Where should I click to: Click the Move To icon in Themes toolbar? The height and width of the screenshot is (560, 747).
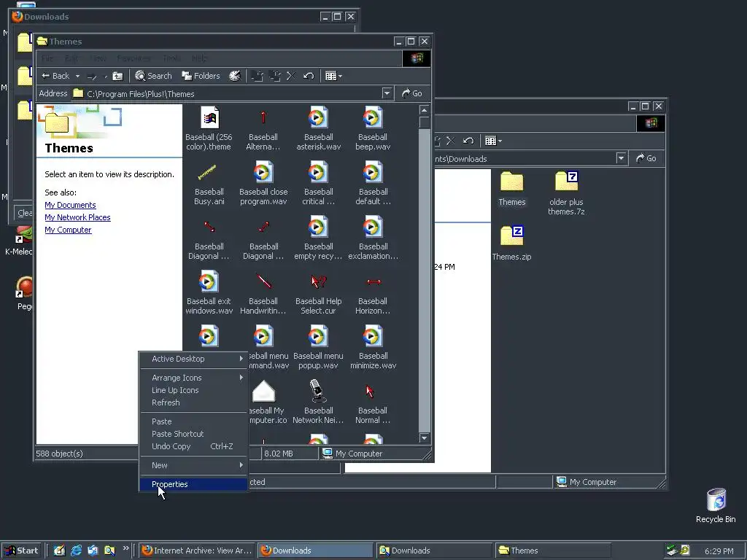coord(258,76)
